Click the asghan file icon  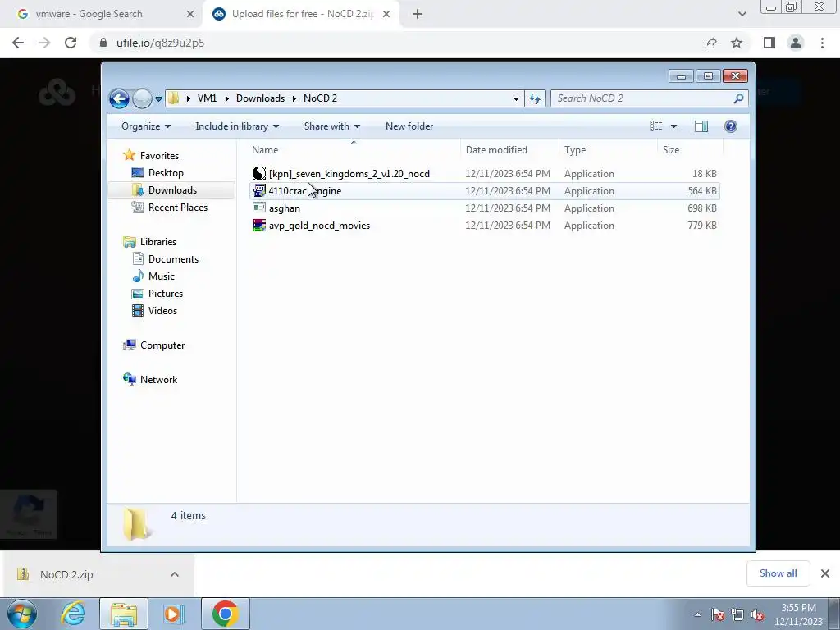click(x=258, y=208)
